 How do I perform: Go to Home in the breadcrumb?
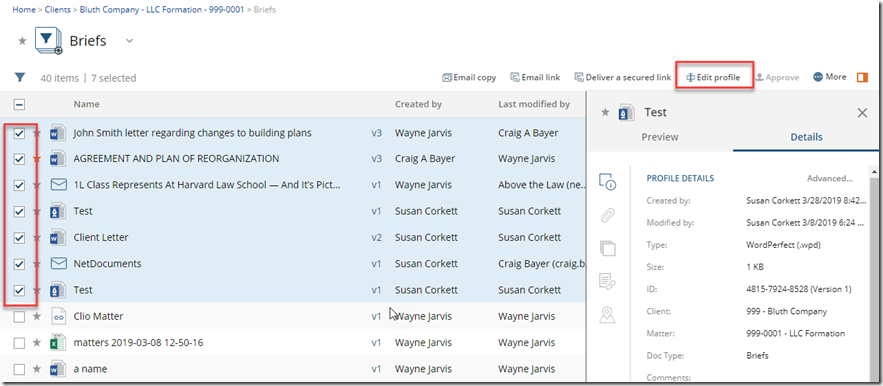[24, 10]
